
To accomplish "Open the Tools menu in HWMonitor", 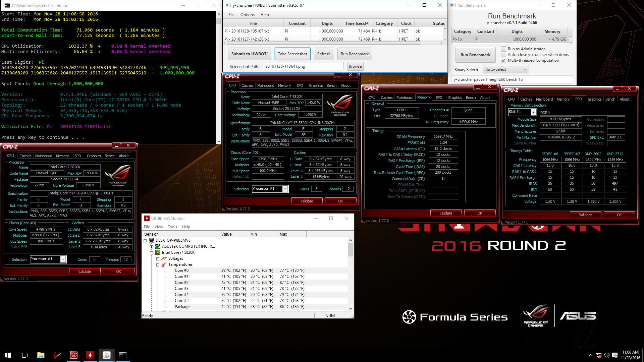I will point(172,227).
